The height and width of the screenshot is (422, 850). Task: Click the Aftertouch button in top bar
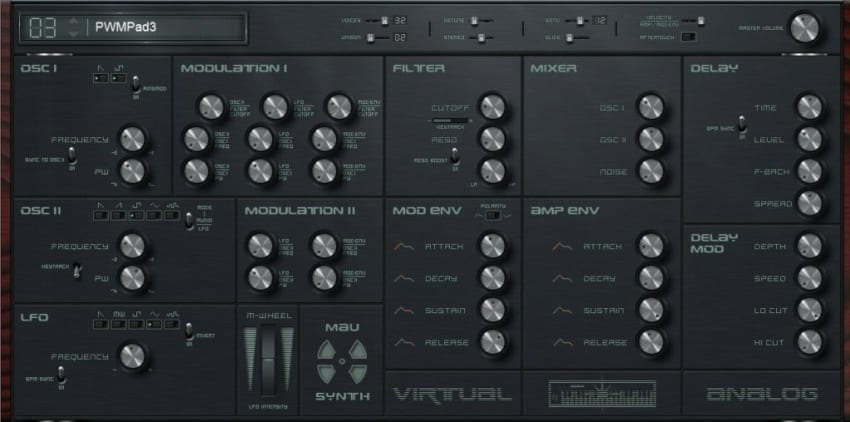[689, 37]
